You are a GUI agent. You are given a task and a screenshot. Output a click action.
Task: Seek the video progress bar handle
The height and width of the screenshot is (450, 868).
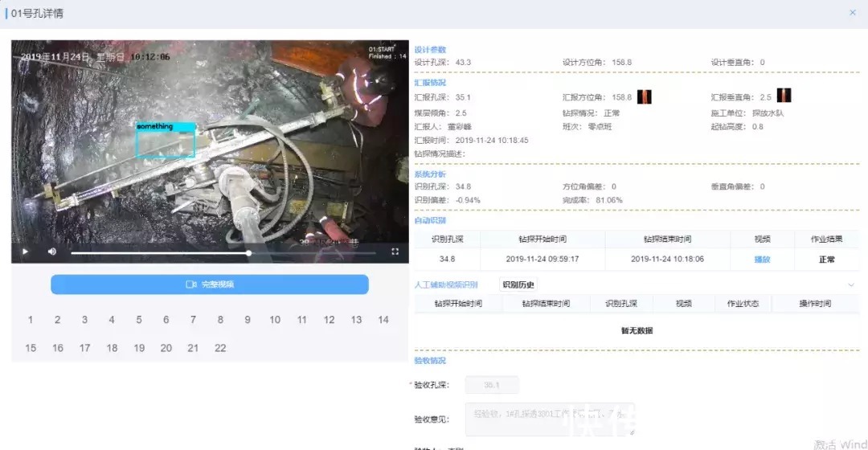249,253
